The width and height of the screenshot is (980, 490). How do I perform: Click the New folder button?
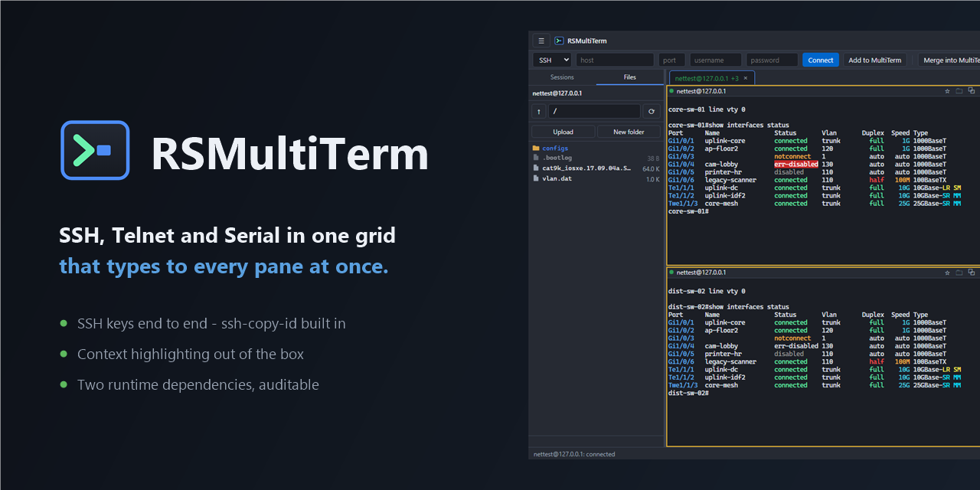coord(629,132)
